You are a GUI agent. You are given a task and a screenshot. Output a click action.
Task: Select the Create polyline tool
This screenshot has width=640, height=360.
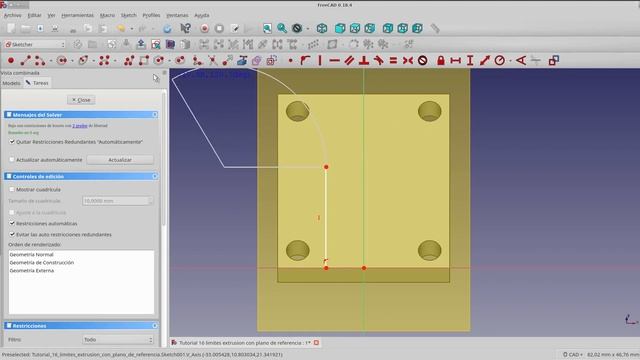[129, 61]
